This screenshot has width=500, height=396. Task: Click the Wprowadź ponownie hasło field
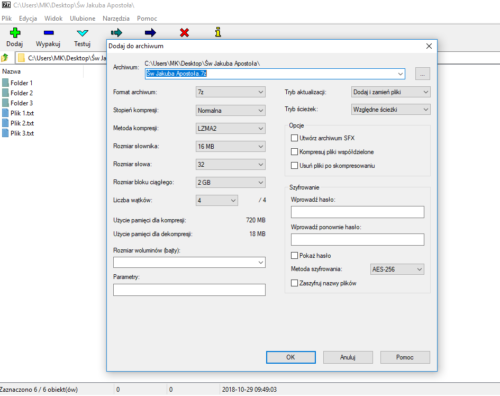358,239
